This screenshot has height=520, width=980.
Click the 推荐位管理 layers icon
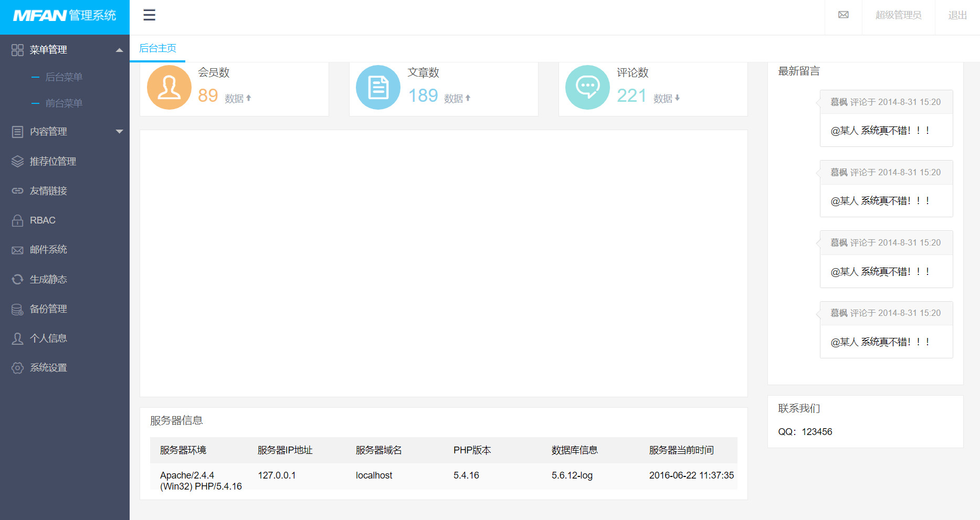17,161
